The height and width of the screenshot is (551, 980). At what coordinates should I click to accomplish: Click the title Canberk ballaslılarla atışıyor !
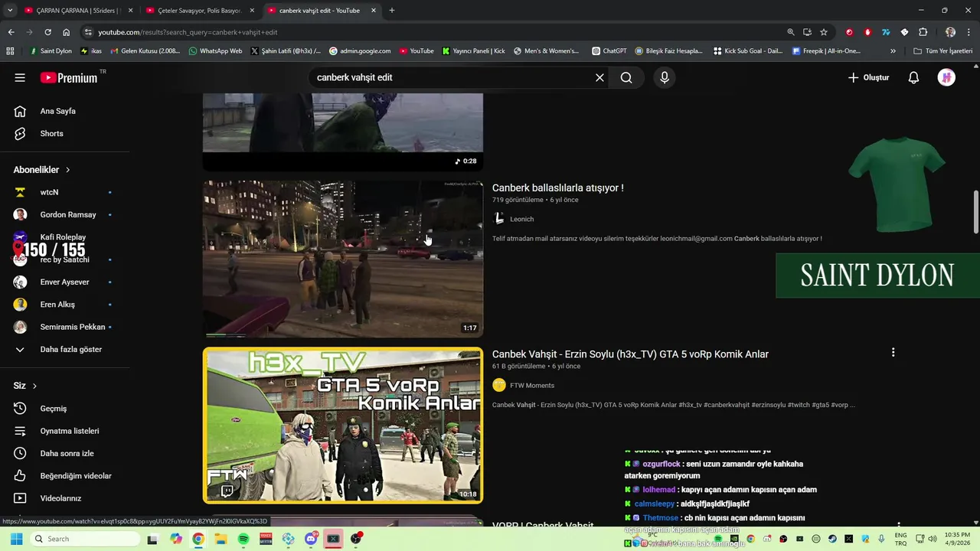coord(557,187)
